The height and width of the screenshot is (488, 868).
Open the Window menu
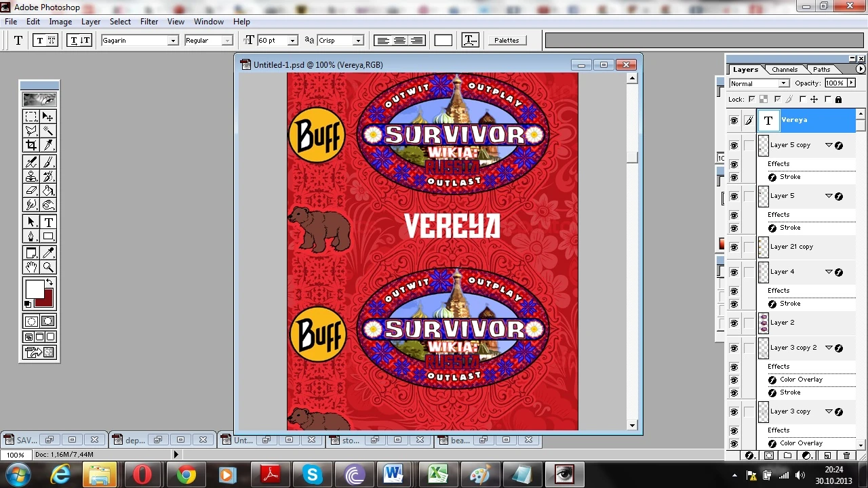click(209, 22)
